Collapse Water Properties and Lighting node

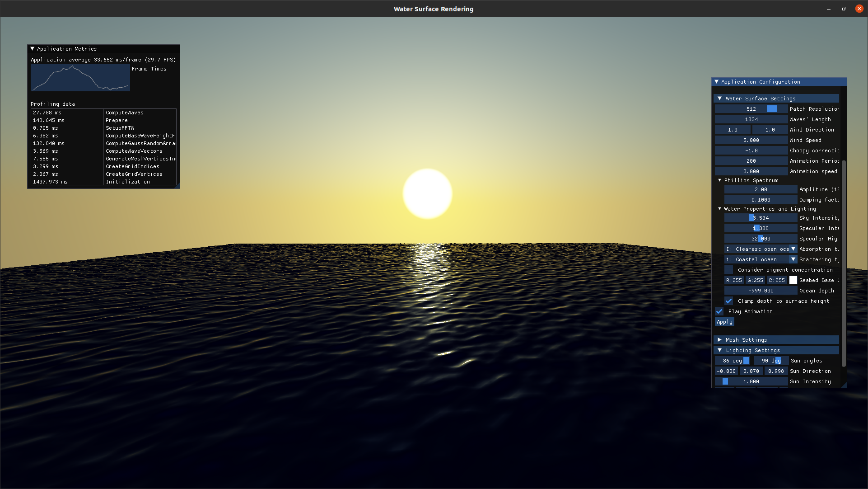point(720,209)
